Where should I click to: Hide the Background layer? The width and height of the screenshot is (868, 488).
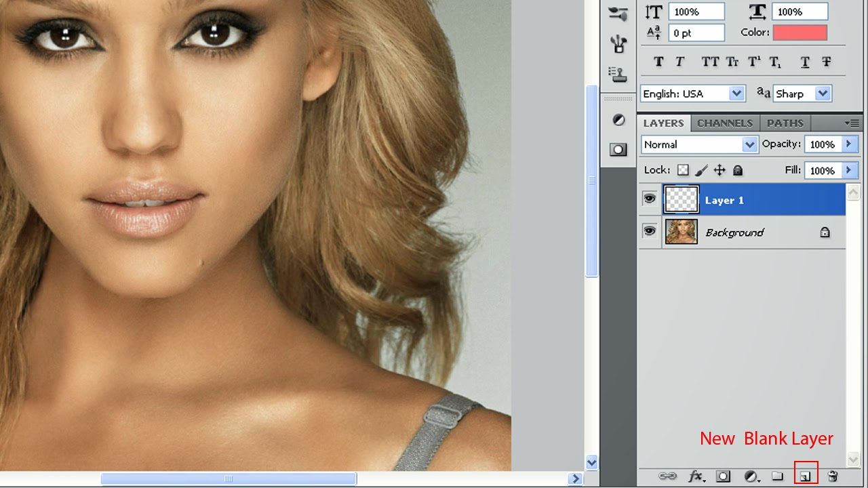coord(650,231)
